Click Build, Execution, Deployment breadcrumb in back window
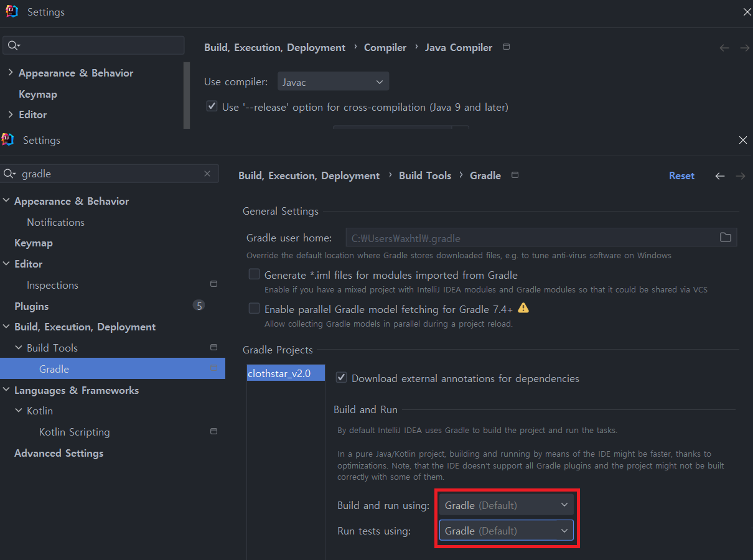Screen dimensions: 753x560 pos(274,47)
